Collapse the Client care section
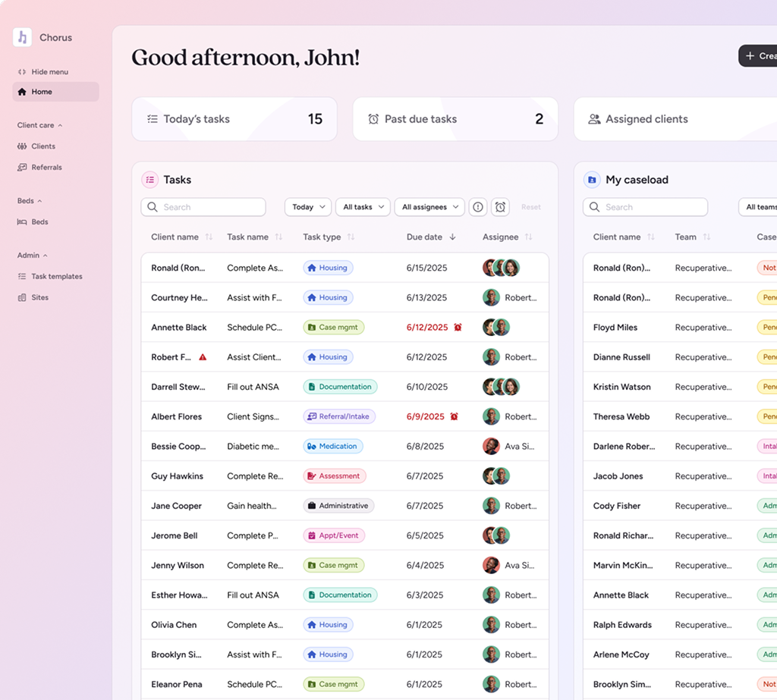 click(39, 125)
